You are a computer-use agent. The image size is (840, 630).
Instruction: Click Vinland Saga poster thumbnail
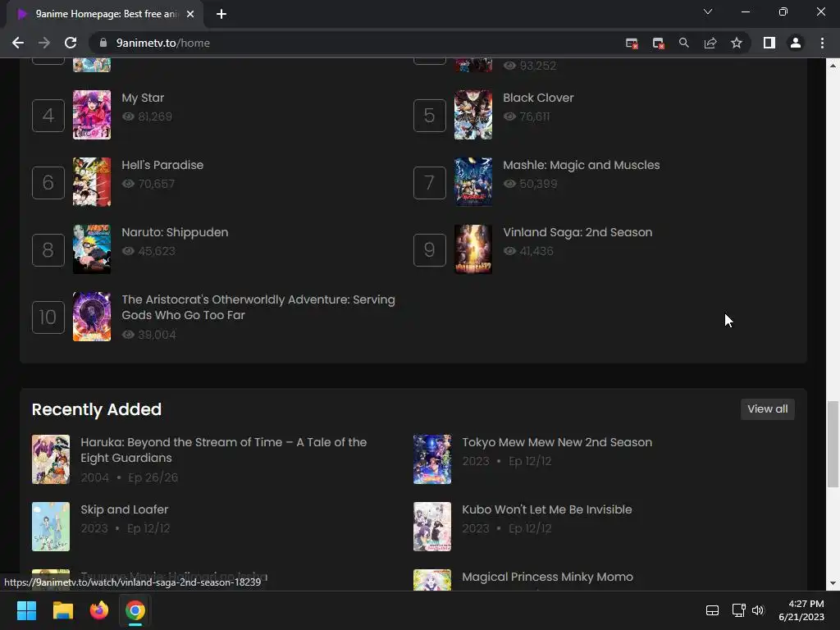pyautogui.click(x=473, y=249)
